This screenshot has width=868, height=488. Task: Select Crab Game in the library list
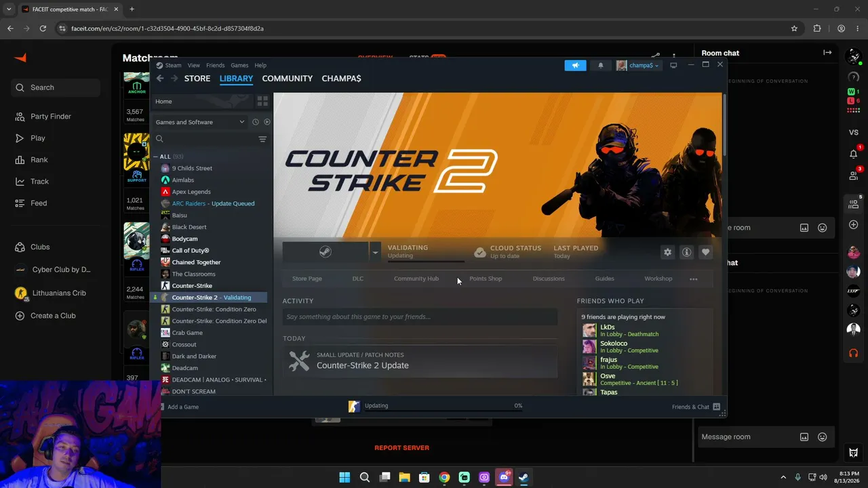click(187, 333)
